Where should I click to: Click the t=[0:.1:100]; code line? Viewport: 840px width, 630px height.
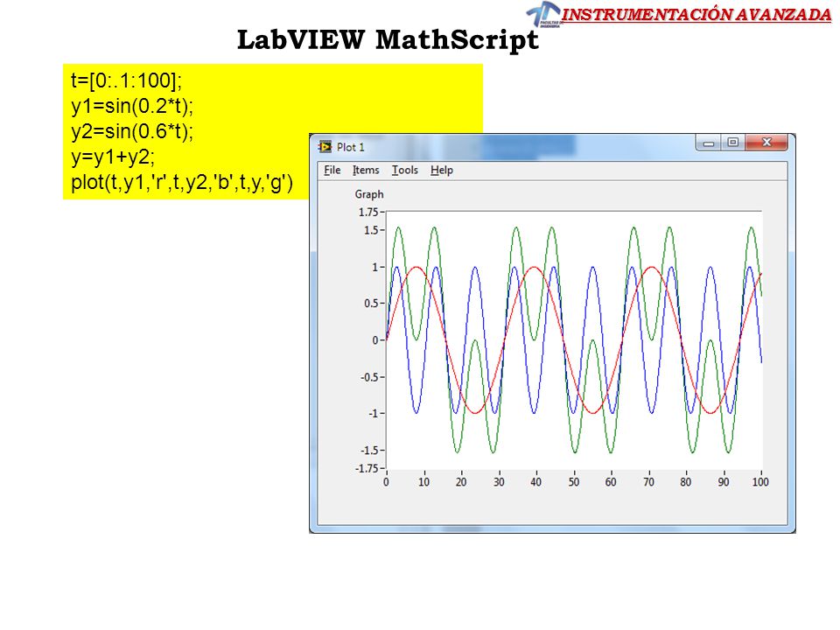(126, 80)
